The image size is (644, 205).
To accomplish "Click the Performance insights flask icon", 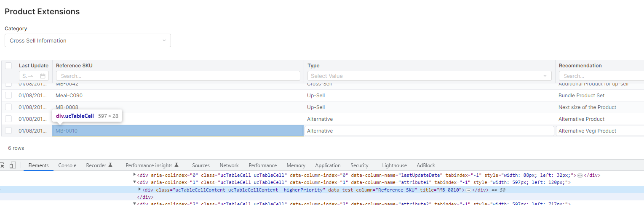I will (177, 165).
